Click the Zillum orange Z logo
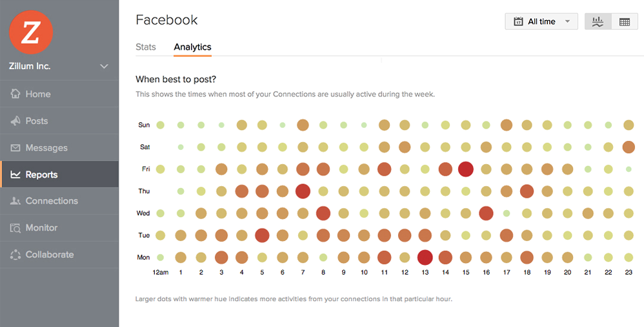644x327 pixels. (30, 32)
